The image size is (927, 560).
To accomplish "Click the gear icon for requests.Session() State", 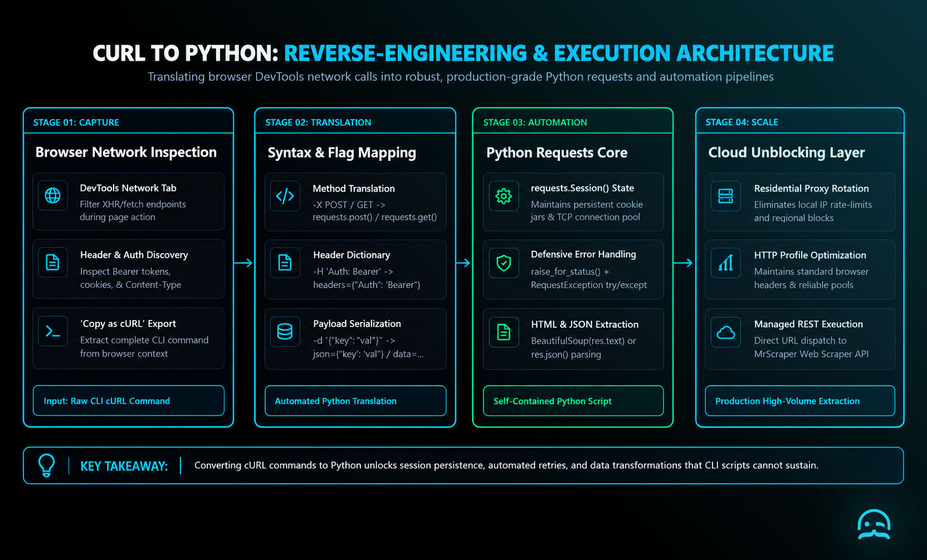I will (x=503, y=196).
